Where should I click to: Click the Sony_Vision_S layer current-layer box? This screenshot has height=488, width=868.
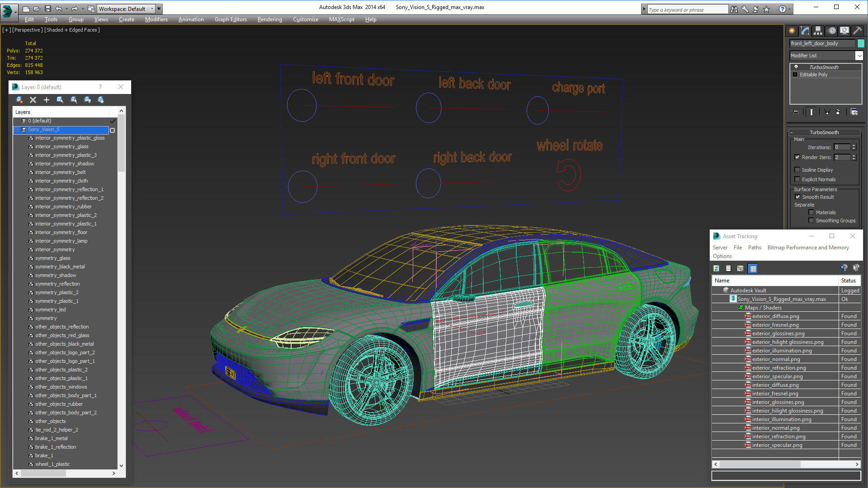coord(113,130)
